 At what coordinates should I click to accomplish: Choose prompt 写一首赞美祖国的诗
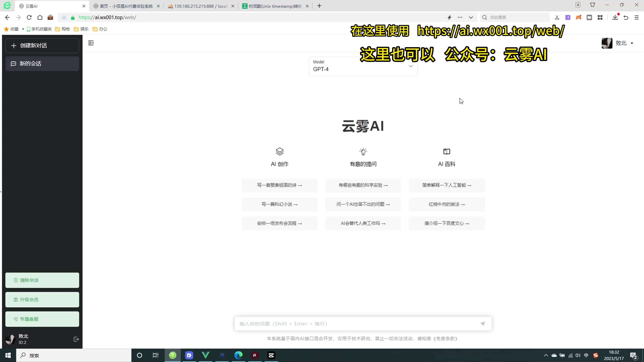pyautogui.click(x=280, y=185)
